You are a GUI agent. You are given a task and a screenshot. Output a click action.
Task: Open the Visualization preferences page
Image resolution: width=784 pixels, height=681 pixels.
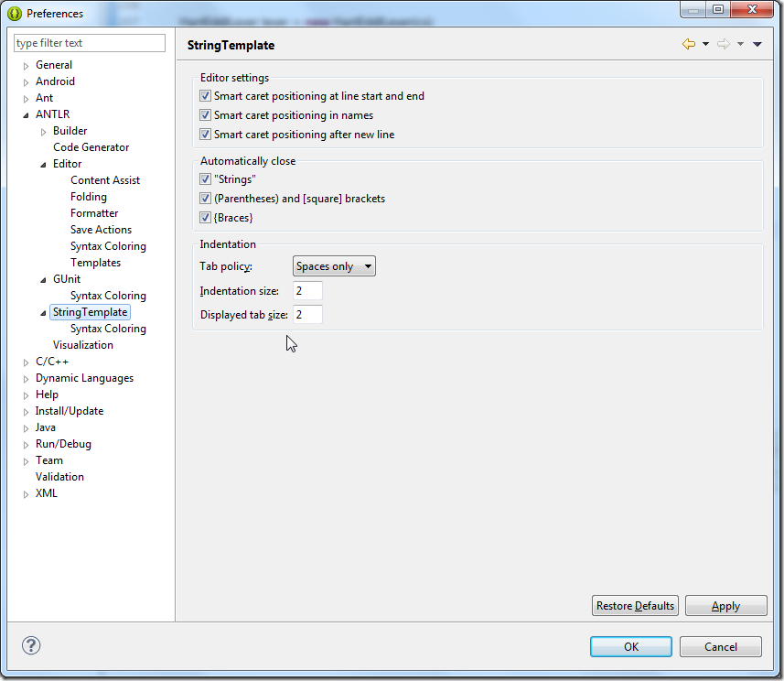pos(83,345)
